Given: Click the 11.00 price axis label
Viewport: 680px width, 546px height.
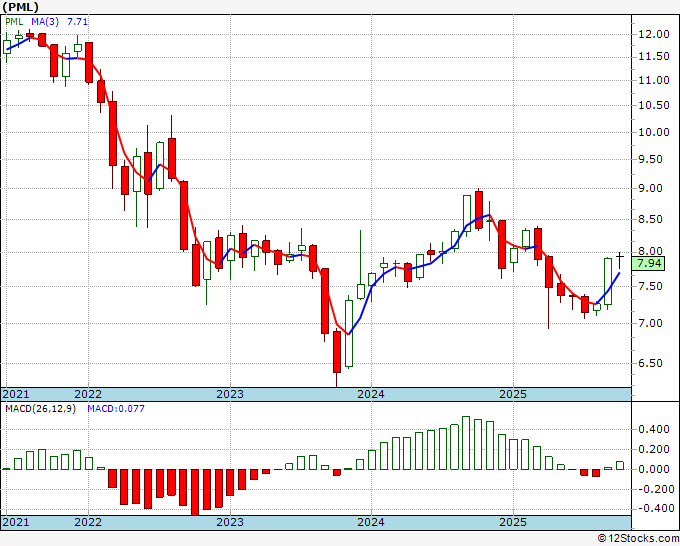Looking at the screenshot, I should (654, 80).
